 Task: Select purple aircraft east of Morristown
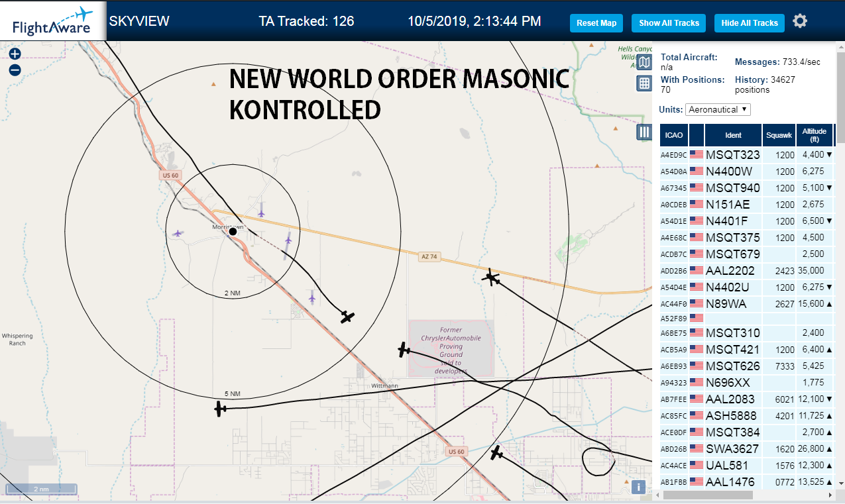[x=288, y=240]
